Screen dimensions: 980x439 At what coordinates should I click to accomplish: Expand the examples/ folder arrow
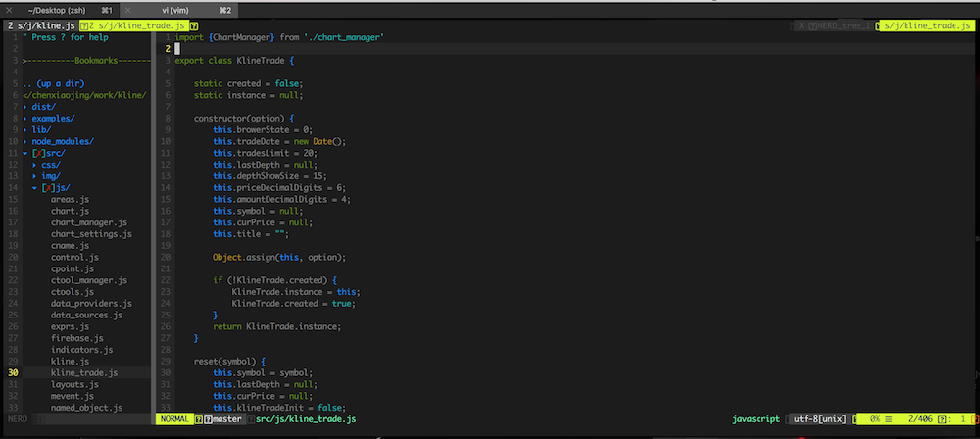coord(25,119)
